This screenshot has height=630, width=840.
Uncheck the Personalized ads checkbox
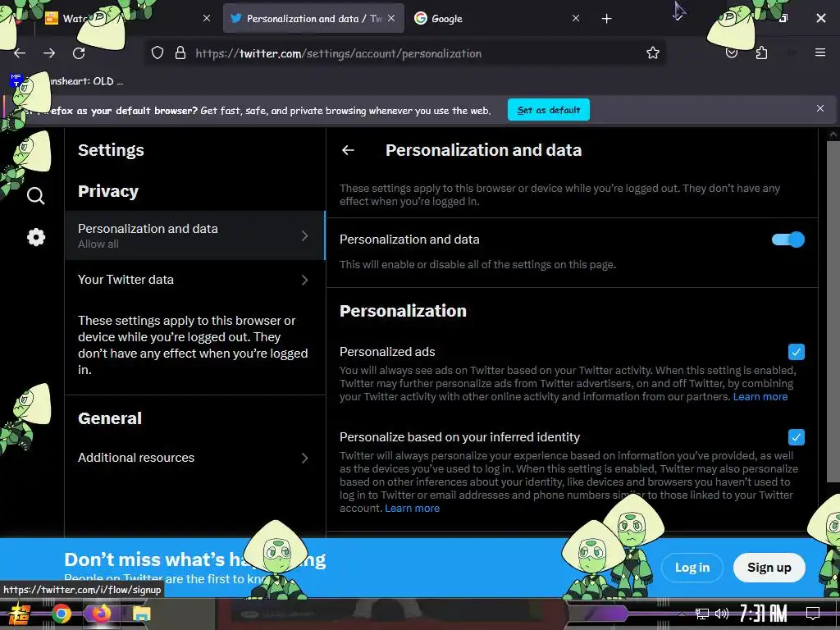(796, 352)
